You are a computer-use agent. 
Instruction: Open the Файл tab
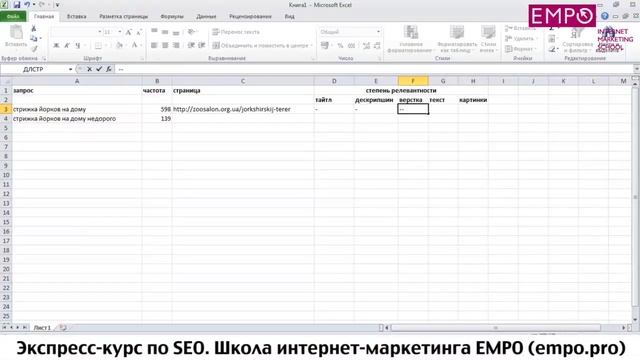[13, 16]
